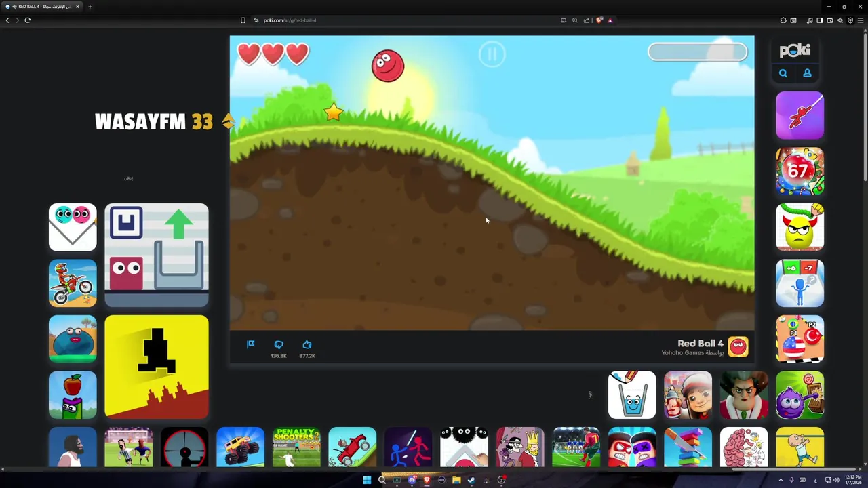Open a new browser tab
This screenshot has height=488, width=868.
[x=90, y=7]
